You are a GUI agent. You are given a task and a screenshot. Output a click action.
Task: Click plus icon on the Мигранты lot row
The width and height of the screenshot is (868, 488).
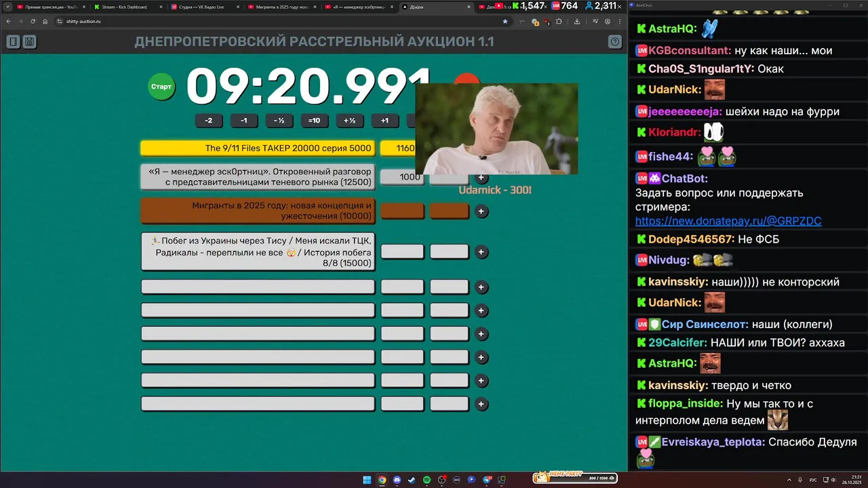[x=481, y=211]
